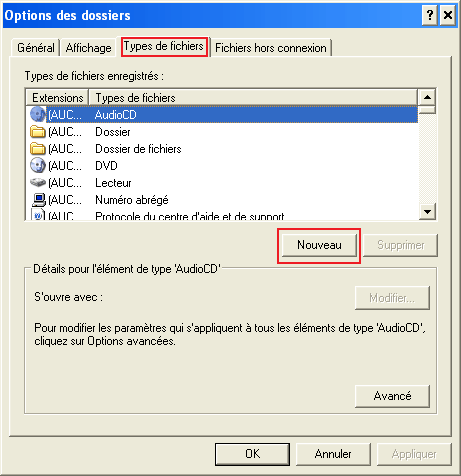Click the Annuler button

click(x=333, y=454)
